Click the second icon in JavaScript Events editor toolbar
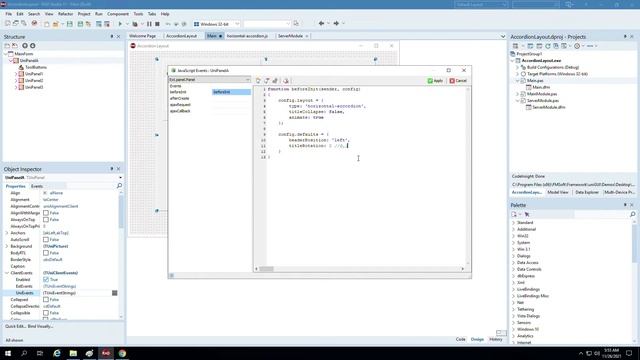The image size is (640, 360). [x=267, y=81]
